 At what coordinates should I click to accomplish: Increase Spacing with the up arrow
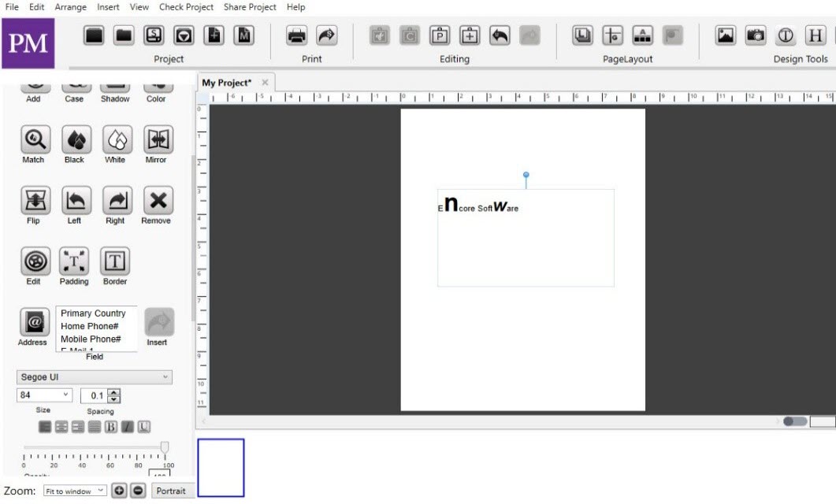pos(113,393)
